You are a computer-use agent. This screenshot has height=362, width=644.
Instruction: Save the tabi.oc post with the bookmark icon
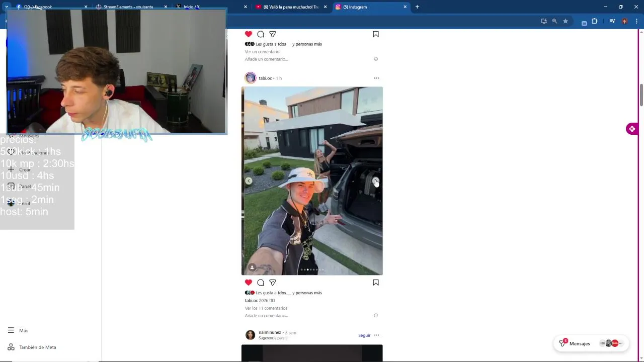coord(376,283)
